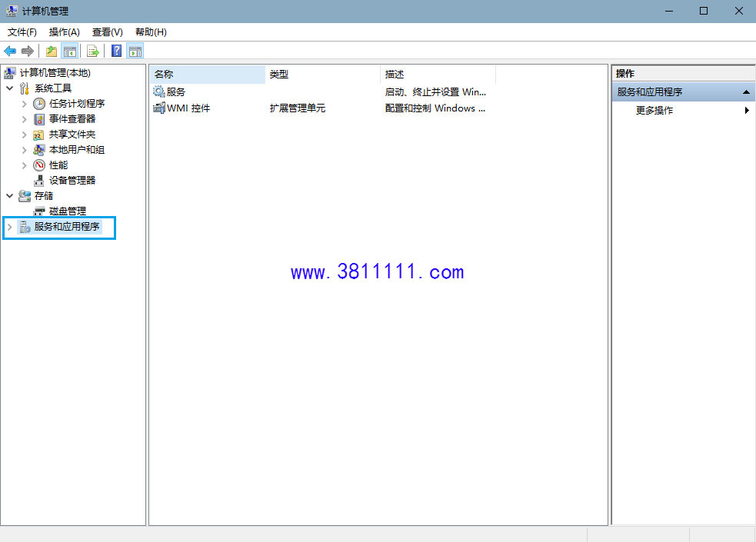The image size is (756, 542).
Task: Collapse 服务和应用程序 actions section arrow
Action: pyautogui.click(x=746, y=92)
